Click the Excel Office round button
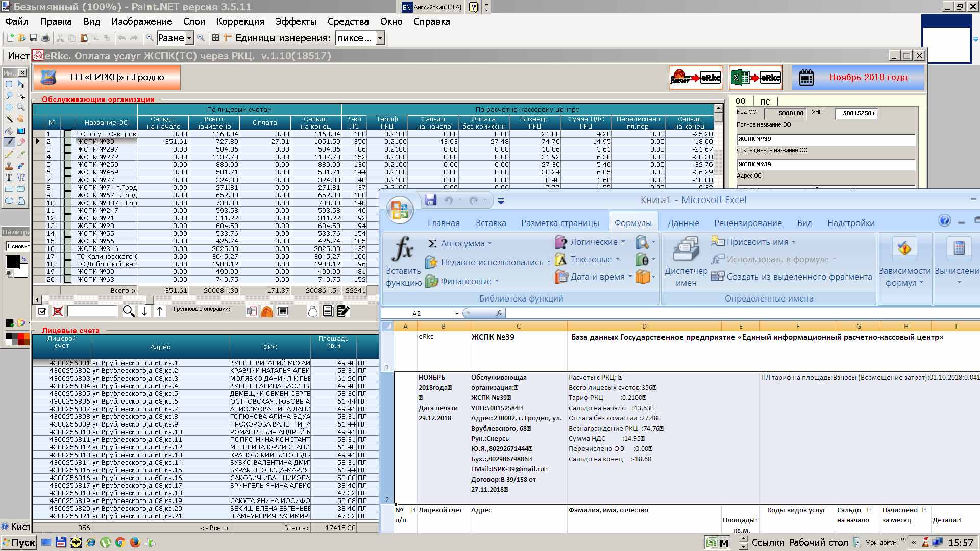This screenshot has height=551, width=980. pyautogui.click(x=400, y=210)
